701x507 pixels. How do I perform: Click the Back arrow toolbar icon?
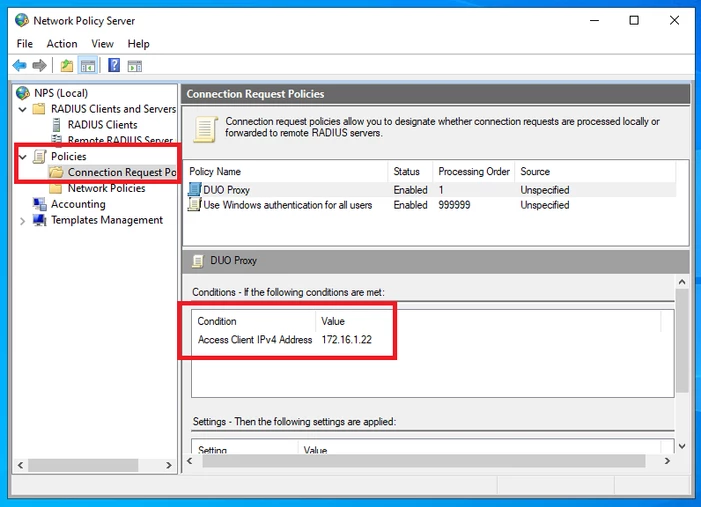(20, 66)
